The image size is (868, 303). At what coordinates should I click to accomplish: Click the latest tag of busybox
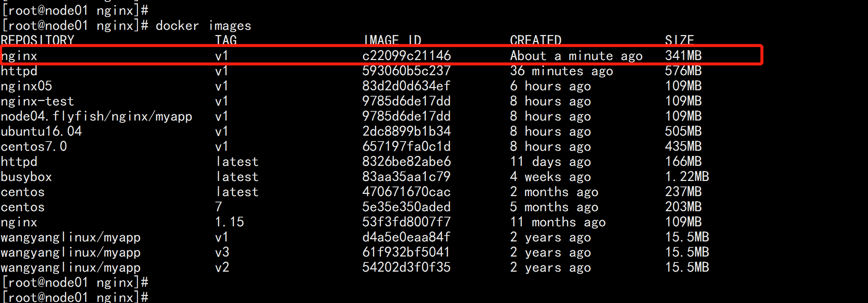pyautogui.click(x=237, y=177)
